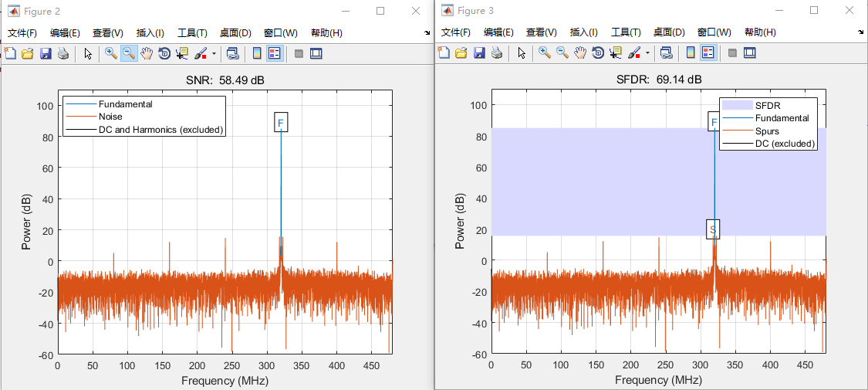Enable Data Cursor tool in Figure 2
The width and height of the screenshot is (868, 390).
[181, 54]
